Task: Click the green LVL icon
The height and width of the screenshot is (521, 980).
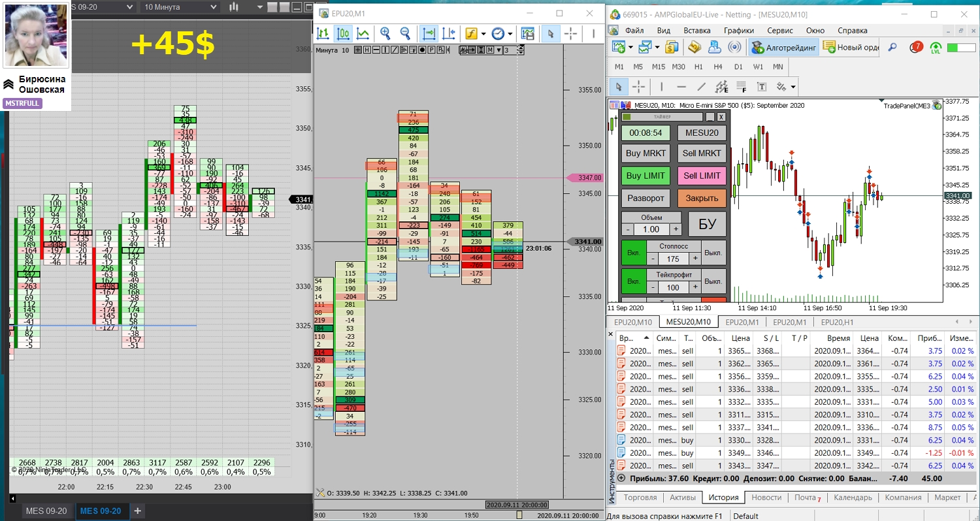Action: (936, 47)
